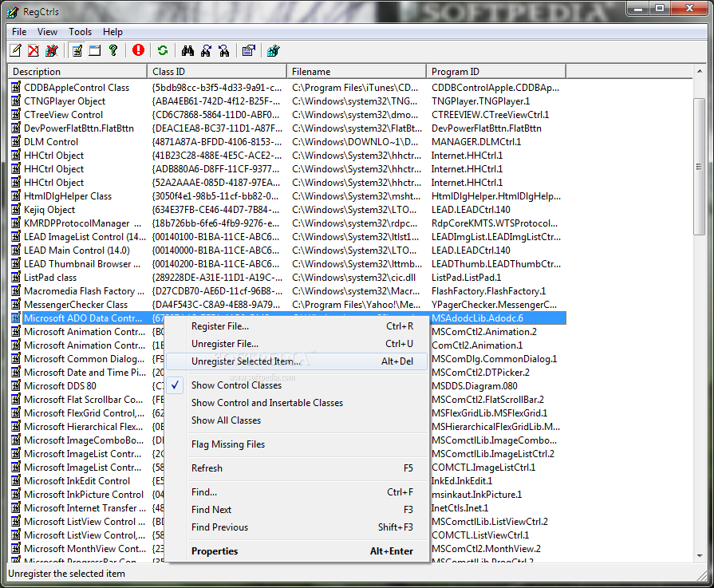Select Show Control and Insertable Classes option
Screen dimensions: 714x588
pyautogui.click(x=297, y=403)
